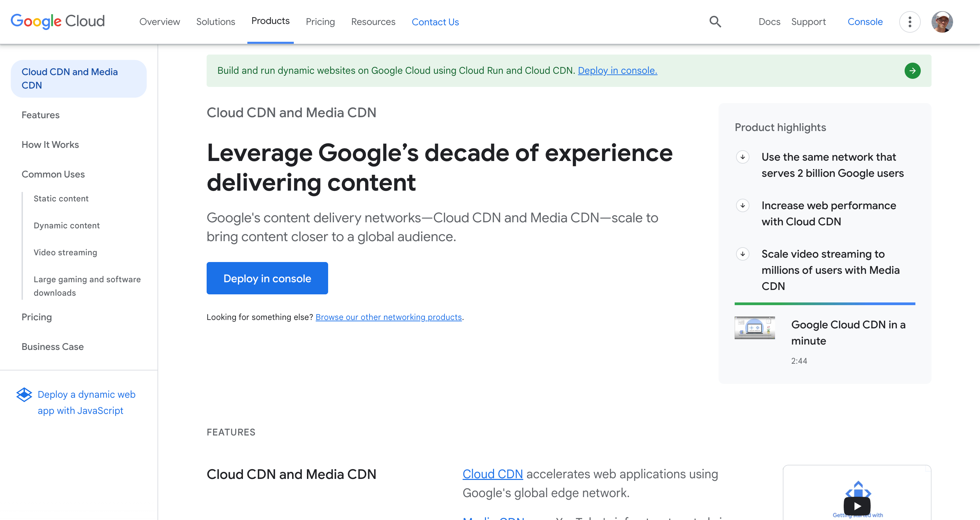
Task: Open the user account avatar
Action: tap(942, 22)
